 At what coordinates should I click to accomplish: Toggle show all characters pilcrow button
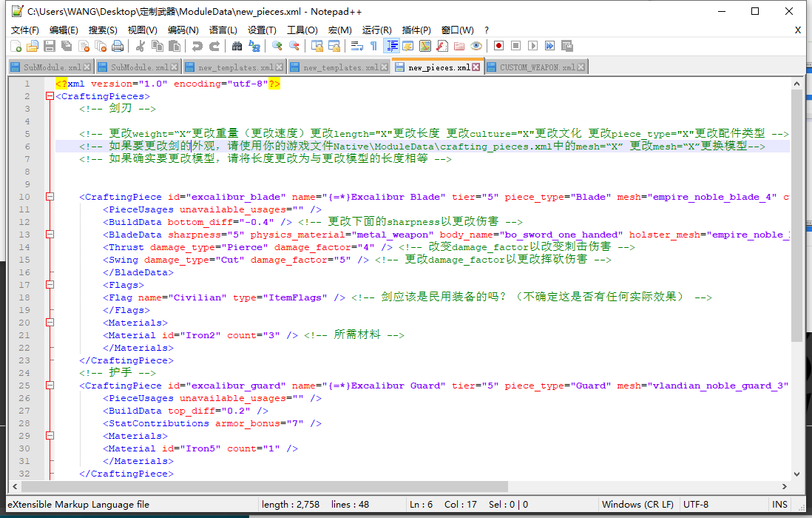373,46
